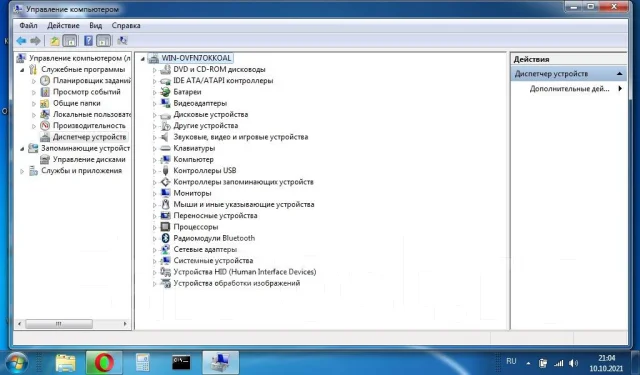640x375 pixels.
Task: Click the Клавиатуры keyboard icon
Action: [165, 148]
